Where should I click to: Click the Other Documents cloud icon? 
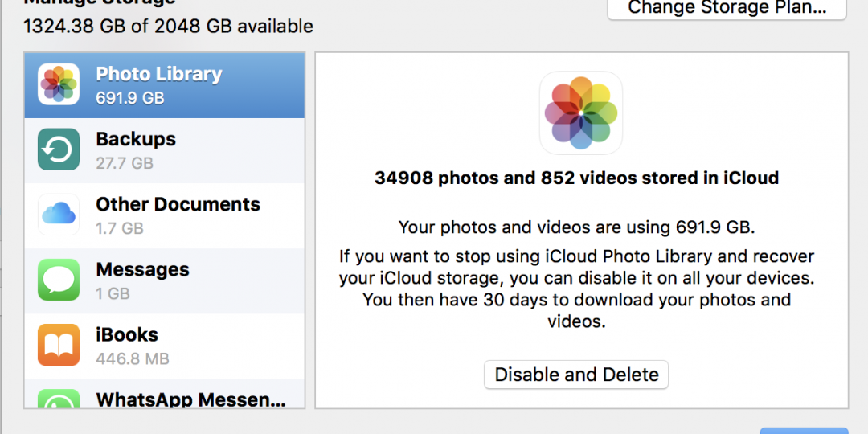click(59, 215)
